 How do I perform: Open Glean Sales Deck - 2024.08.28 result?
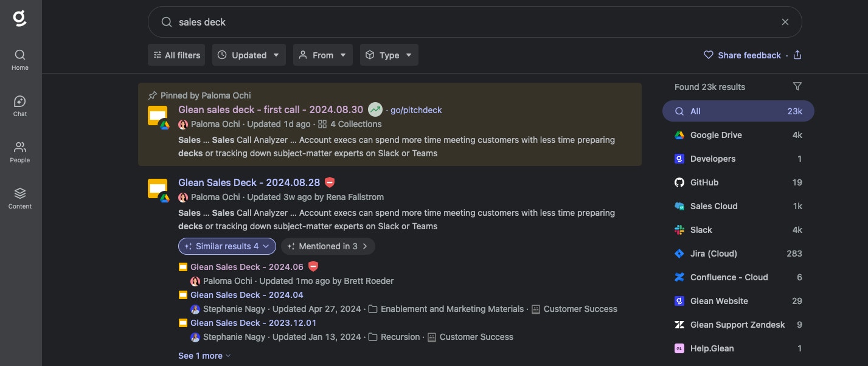pyautogui.click(x=249, y=182)
